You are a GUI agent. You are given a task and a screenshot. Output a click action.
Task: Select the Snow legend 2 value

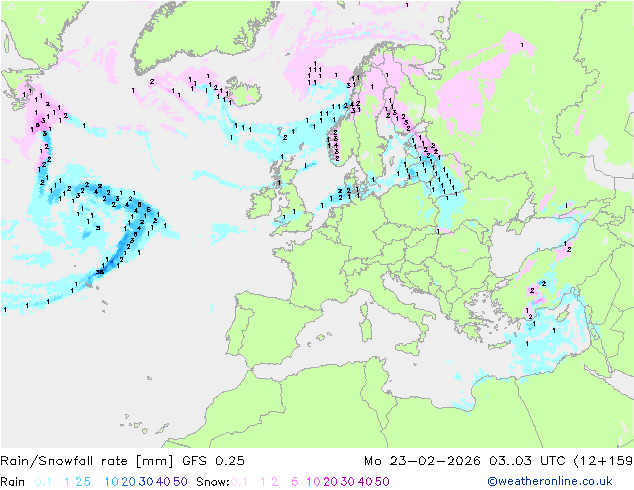275,482
